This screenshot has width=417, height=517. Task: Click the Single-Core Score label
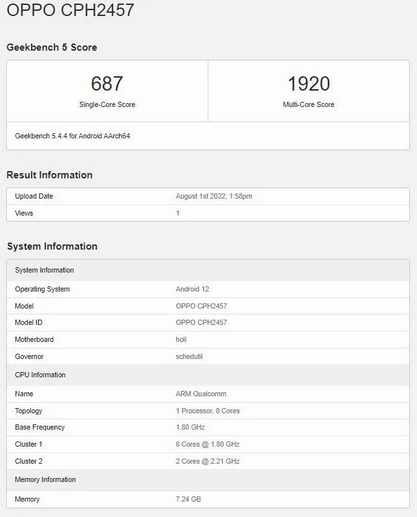pos(107,104)
